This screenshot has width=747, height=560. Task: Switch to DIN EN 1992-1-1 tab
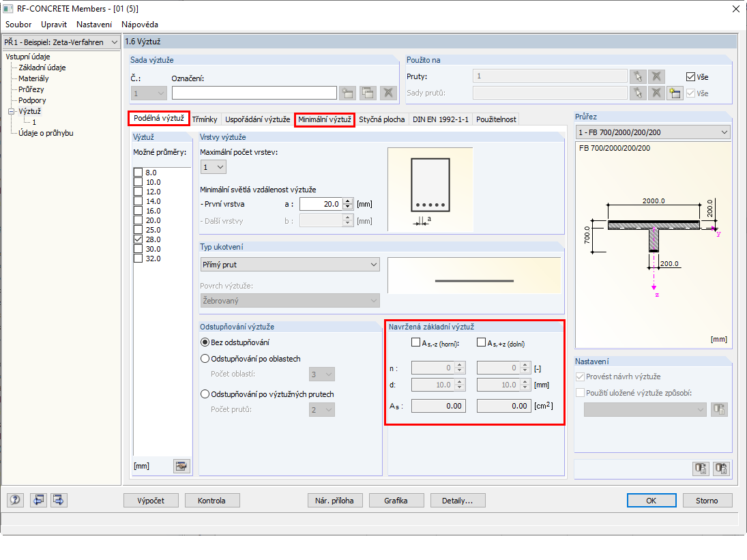tap(441, 119)
